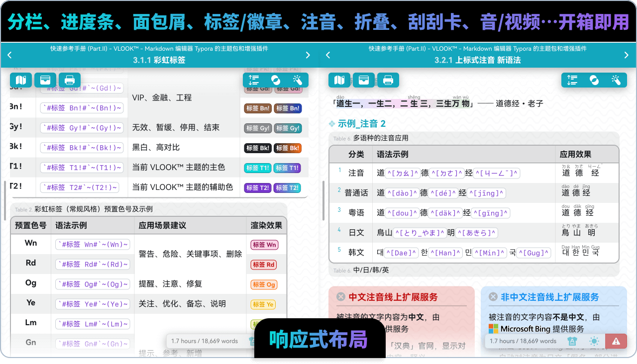Click gray 标签 Gy! badge
Screen dimensions: 637x364
click(x=258, y=128)
